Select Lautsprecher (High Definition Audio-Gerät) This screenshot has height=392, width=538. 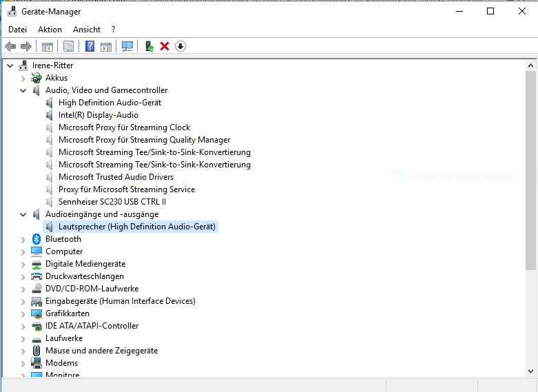[137, 227]
